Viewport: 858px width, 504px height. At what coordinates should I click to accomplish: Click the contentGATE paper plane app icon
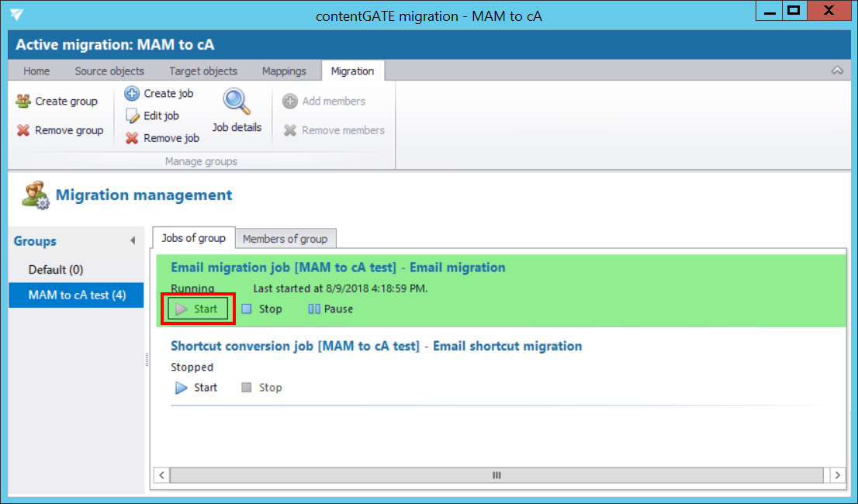17,15
